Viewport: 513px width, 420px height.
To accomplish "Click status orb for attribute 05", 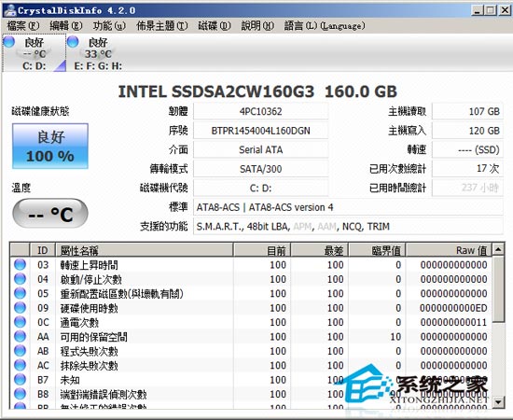I will [x=20, y=293].
